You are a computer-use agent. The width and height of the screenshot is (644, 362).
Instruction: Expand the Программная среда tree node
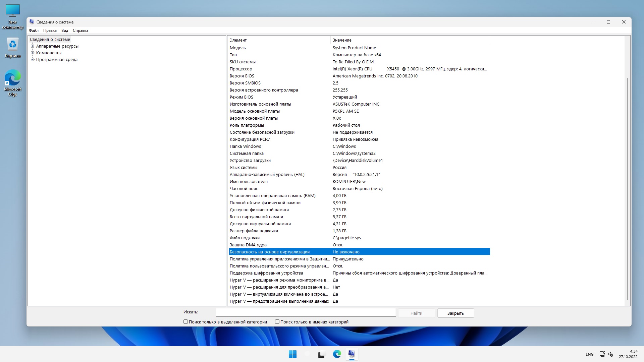(x=33, y=60)
